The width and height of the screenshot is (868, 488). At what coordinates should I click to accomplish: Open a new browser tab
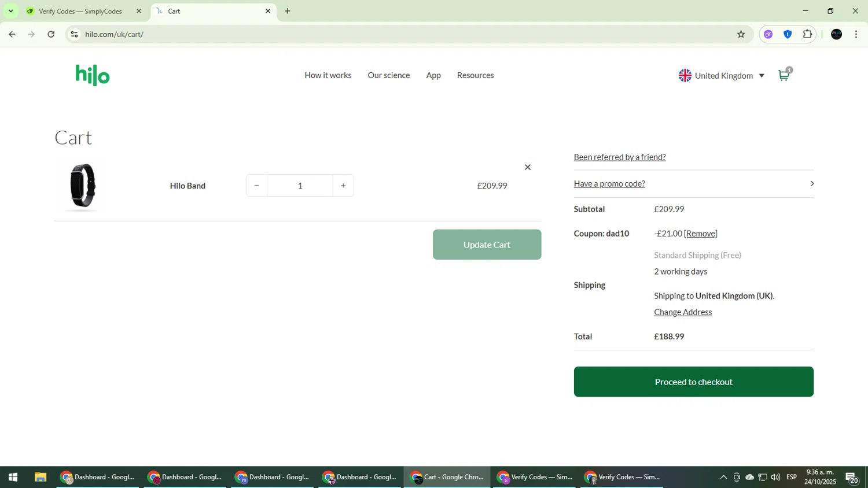288,11
